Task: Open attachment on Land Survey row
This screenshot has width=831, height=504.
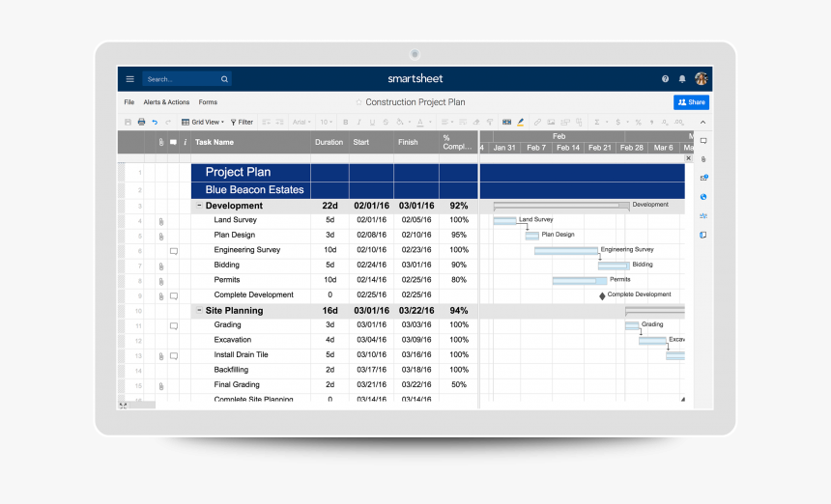Action: (x=161, y=221)
